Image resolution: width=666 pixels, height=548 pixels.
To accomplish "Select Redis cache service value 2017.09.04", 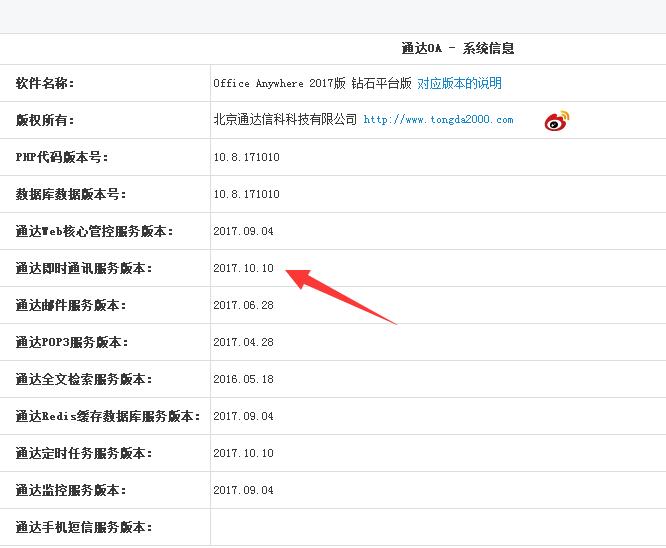I will click(x=243, y=416).
